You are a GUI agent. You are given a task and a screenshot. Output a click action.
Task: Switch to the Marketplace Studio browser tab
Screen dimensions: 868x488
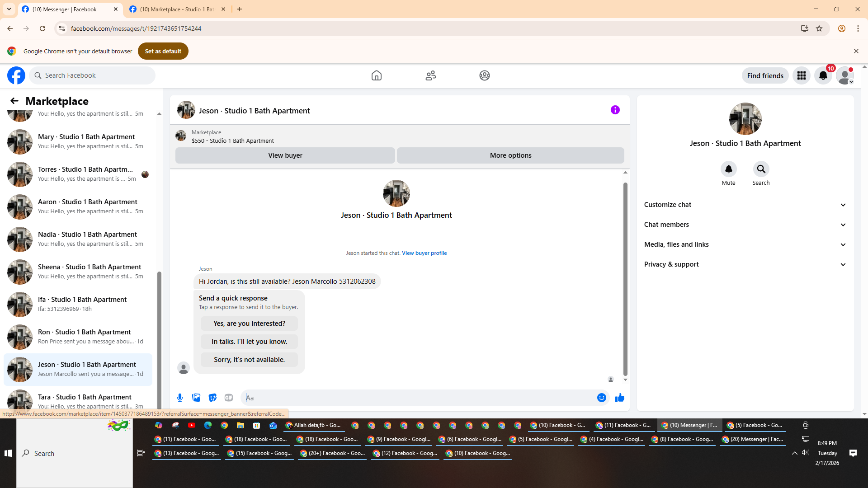(x=177, y=9)
